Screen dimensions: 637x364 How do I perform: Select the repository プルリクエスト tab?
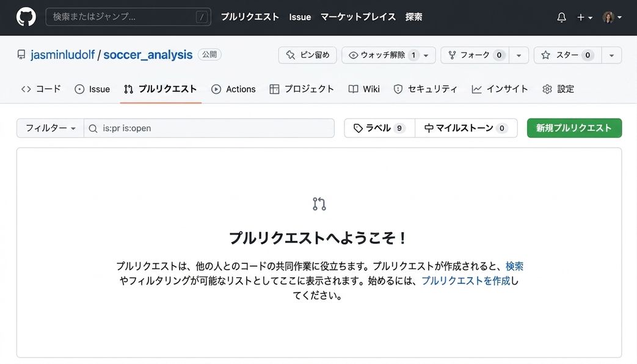pos(161,89)
